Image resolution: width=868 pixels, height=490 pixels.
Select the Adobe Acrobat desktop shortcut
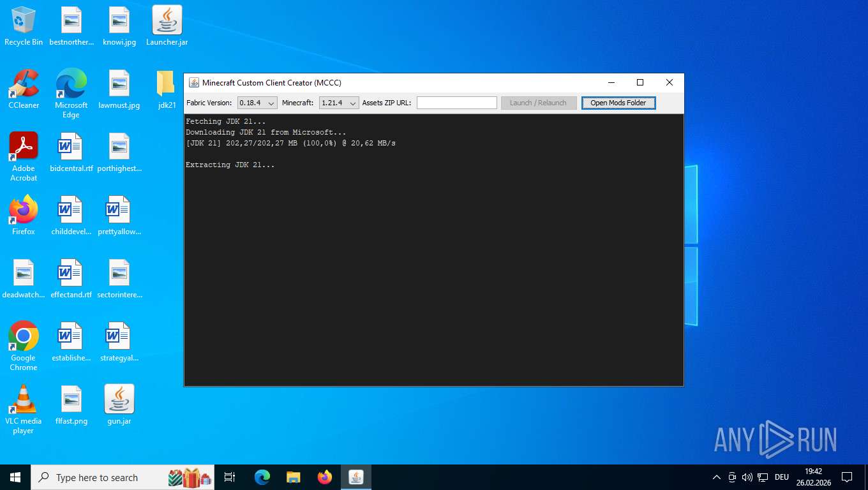click(x=24, y=157)
